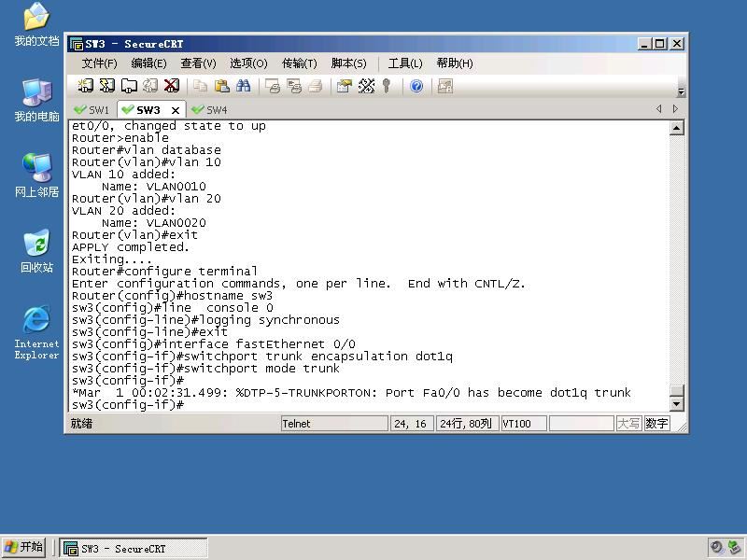Click the last sw3(config-if)# prompt line
The height and width of the screenshot is (560, 747).
pos(128,405)
